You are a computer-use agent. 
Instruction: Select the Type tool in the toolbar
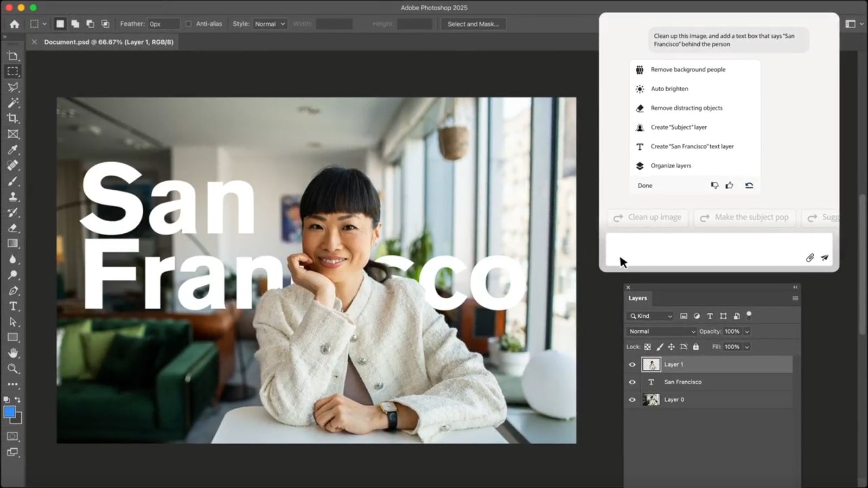click(13, 306)
